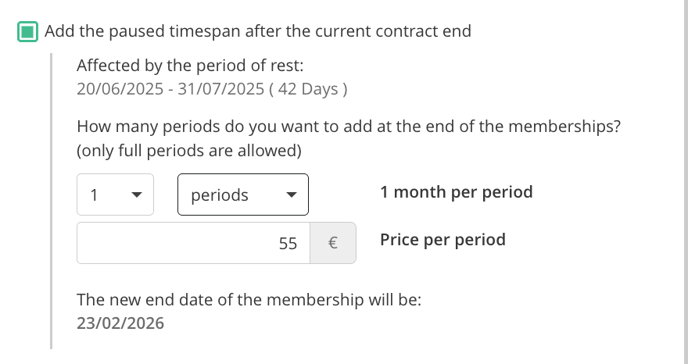688x364 pixels.
Task: Click the 'Affected by the period of rest' heading
Action: point(190,66)
